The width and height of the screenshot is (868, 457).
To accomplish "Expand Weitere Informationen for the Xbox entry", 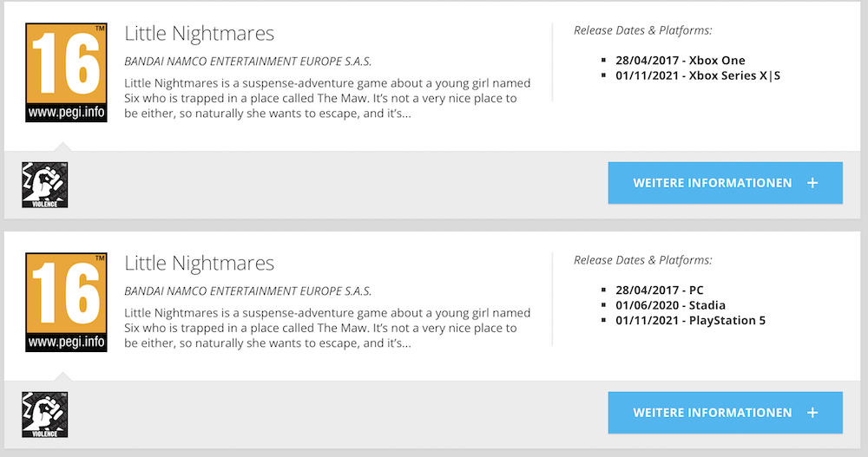I will 725,183.
